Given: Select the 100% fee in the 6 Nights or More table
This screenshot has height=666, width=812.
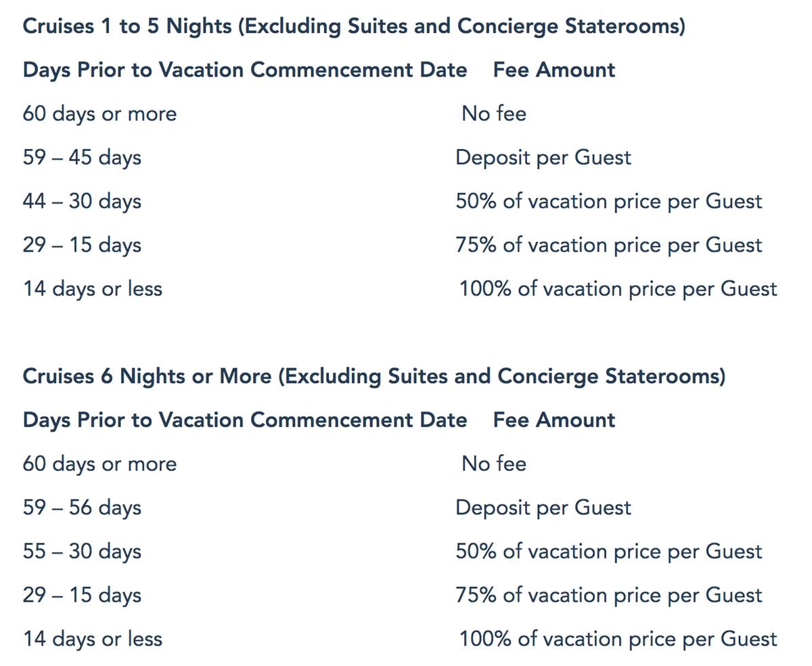Looking at the screenshot, I should [x=618, y=639].
